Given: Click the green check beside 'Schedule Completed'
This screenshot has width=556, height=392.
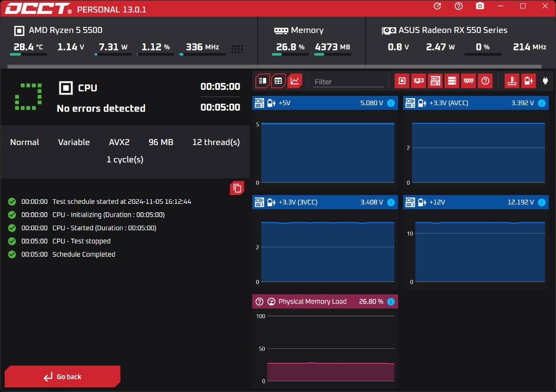Looking at the screenshot, I should [12, 254].
